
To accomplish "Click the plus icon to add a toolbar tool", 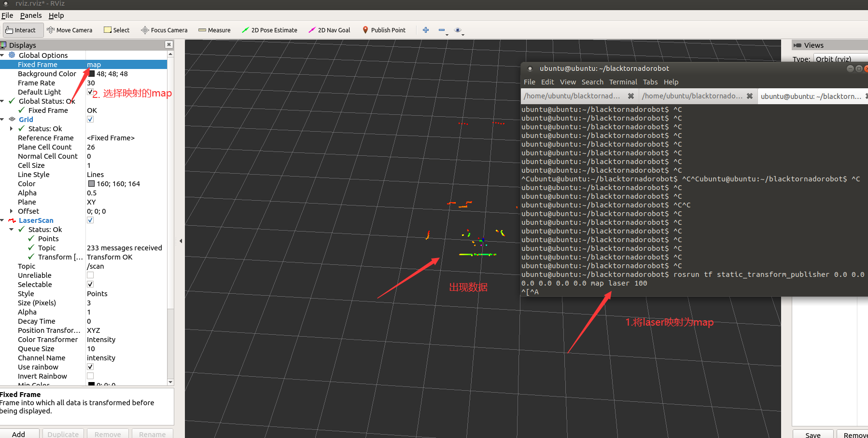I will point(426,30).
